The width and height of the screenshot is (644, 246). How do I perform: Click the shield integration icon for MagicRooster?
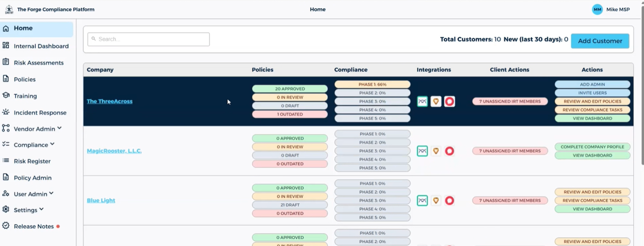tap(436, 151)
